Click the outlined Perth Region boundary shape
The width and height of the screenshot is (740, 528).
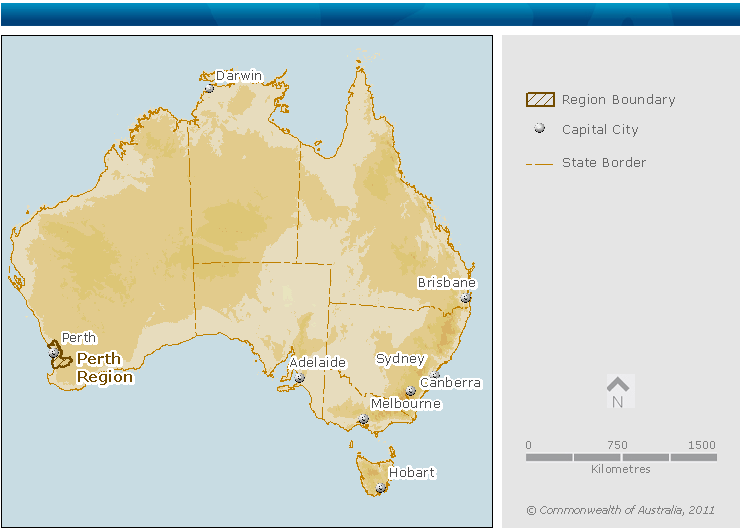tap(59, 355)
